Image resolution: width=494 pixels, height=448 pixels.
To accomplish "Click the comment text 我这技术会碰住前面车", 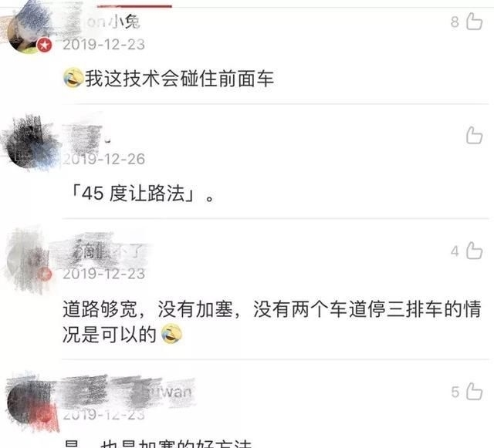I will click(x=179, y=79).
